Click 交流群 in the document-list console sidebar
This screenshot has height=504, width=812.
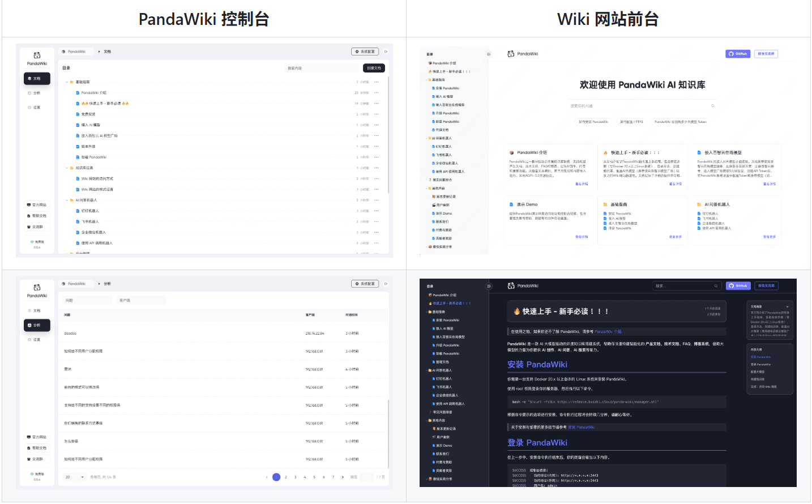click(37, 227)
